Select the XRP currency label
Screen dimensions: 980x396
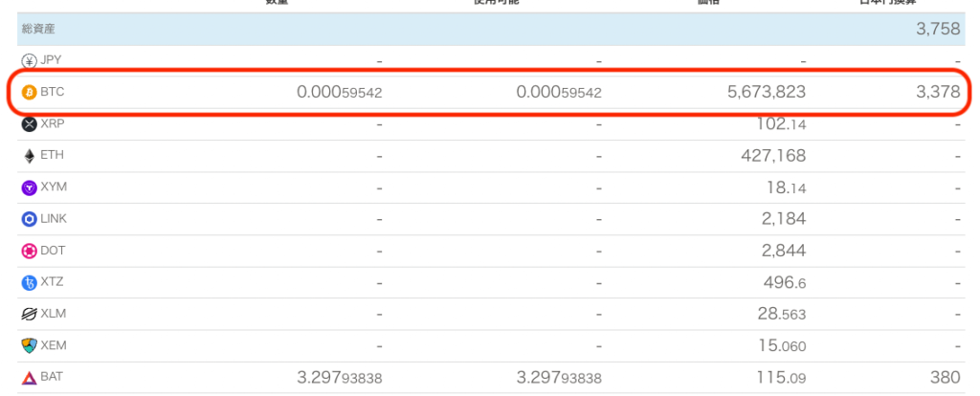tap(53, 123)
